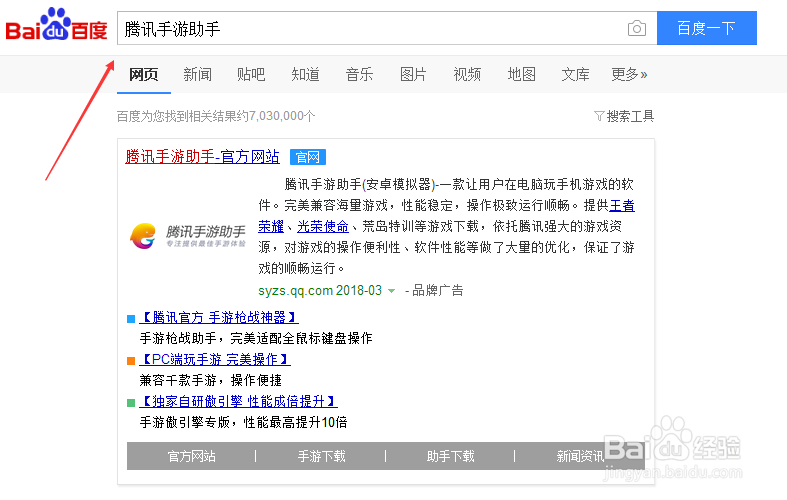Click the 品牌广告 label

437,291
